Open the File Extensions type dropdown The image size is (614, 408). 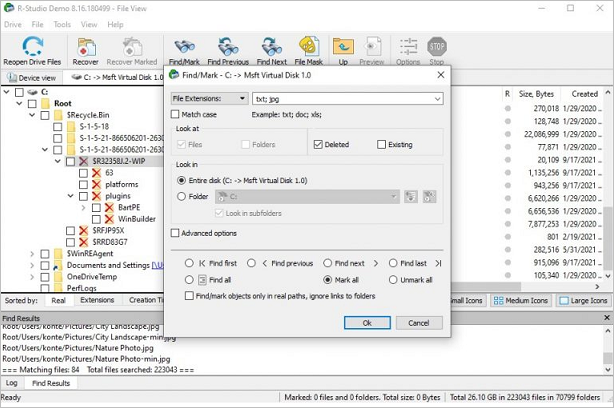tap(209, 99)
